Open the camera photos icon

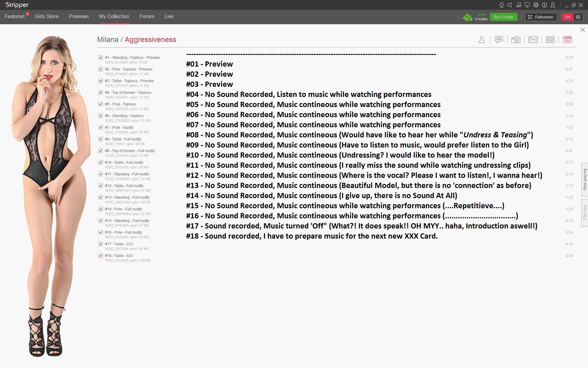[516, 40]
